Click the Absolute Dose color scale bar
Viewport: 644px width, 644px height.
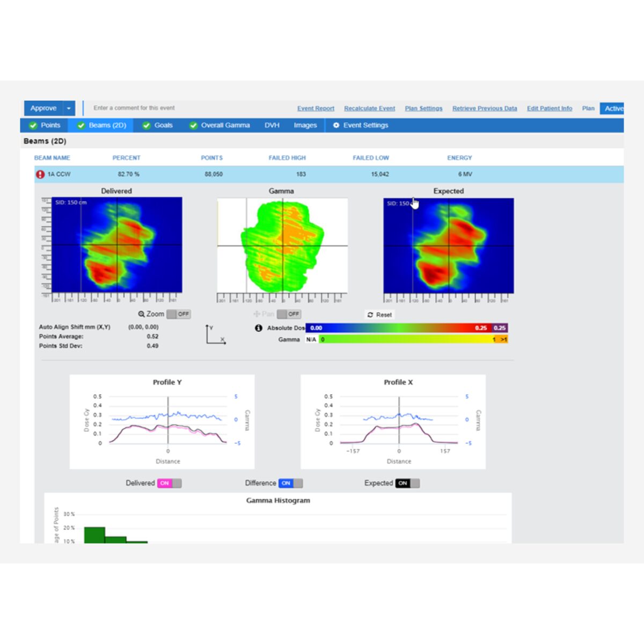tap(407, 328)
